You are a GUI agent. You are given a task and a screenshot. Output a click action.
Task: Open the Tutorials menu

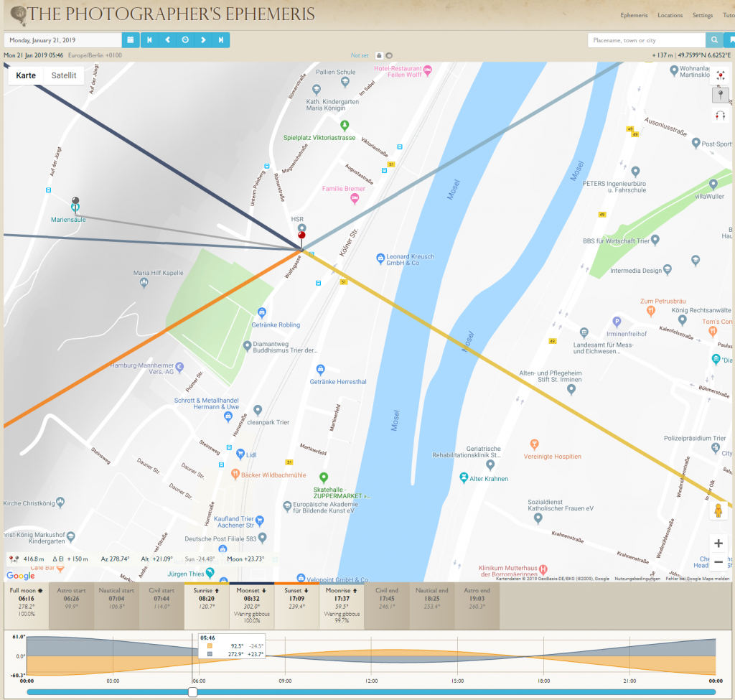(x=729, y=16)
